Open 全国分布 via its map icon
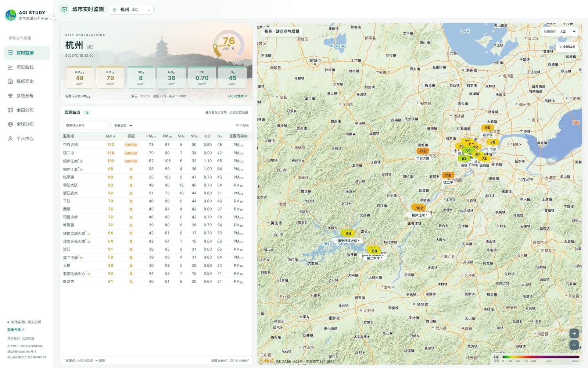Viewport: 588px width, 368px height. (x=10, y=110)
